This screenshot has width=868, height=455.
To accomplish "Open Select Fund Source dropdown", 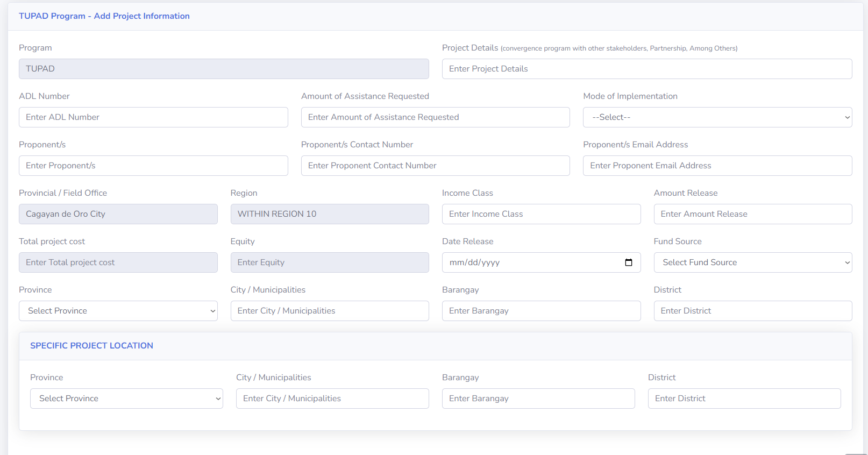I will click(753, 262).
